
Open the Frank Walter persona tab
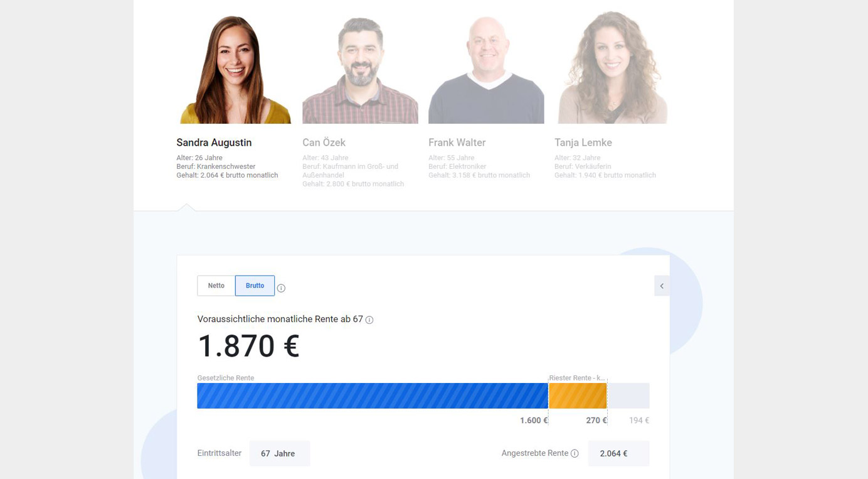[x=457, y=143]
